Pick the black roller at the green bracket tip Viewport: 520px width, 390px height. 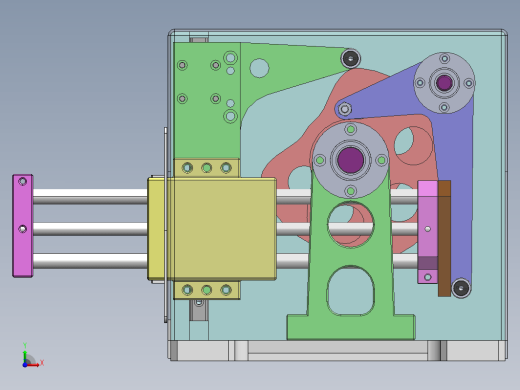350,59
